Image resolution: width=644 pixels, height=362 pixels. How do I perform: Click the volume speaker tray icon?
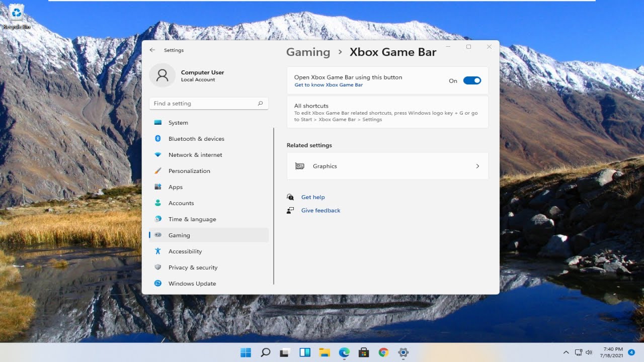point(589,352)
